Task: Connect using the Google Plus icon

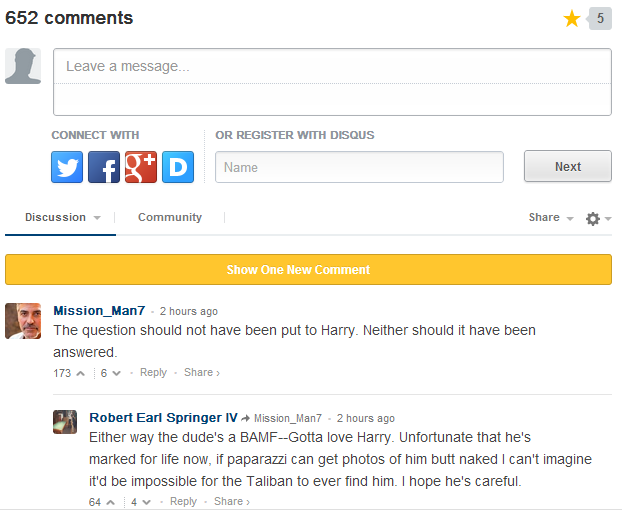Action: 141,167
